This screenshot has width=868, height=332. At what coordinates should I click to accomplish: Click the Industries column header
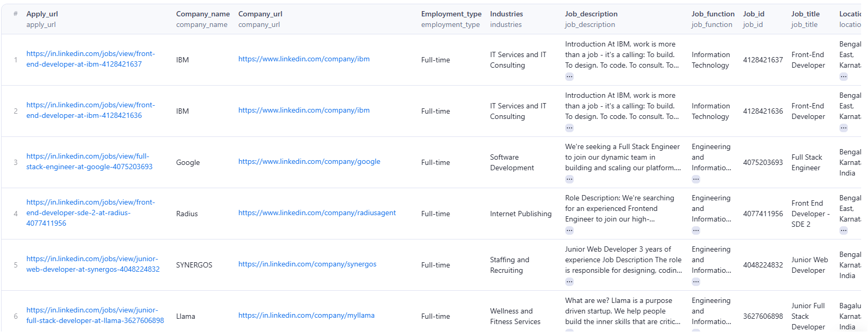click(x=506, y=14)
